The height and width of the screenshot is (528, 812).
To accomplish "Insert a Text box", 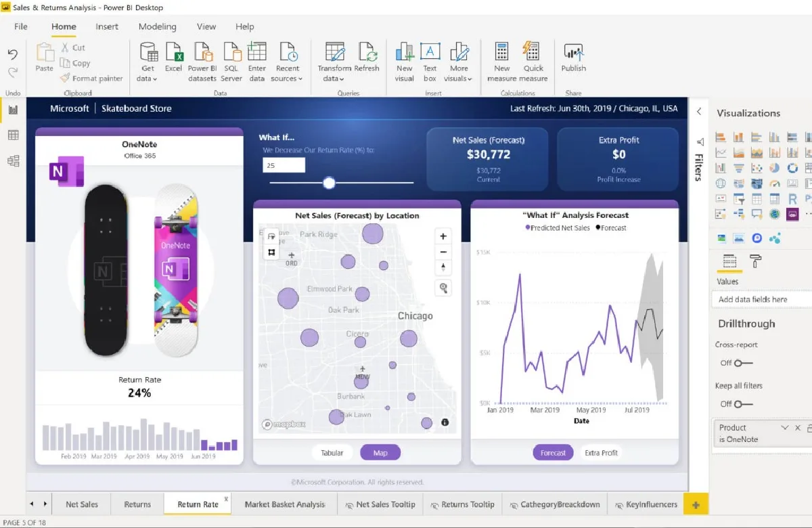I will [x=430, y=61].
